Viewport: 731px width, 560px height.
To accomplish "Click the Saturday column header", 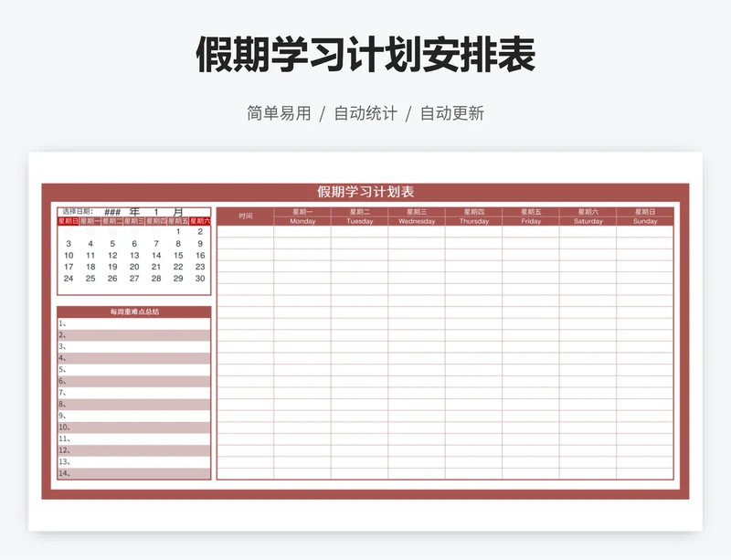I will point(588,221).
